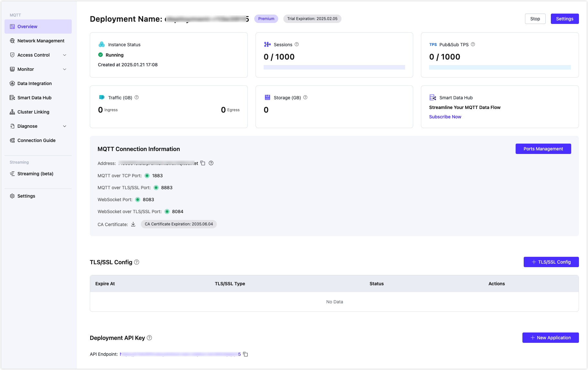Image resolution: width=588 pixels, height=370 pixels.
Task: Click the API Endpoint link
Action: click(180, 354)
